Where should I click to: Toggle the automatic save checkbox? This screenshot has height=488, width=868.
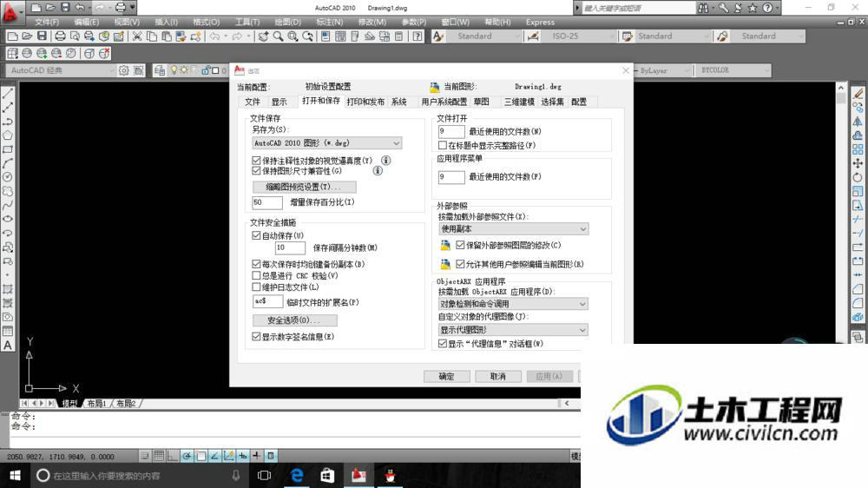(256, 235)
